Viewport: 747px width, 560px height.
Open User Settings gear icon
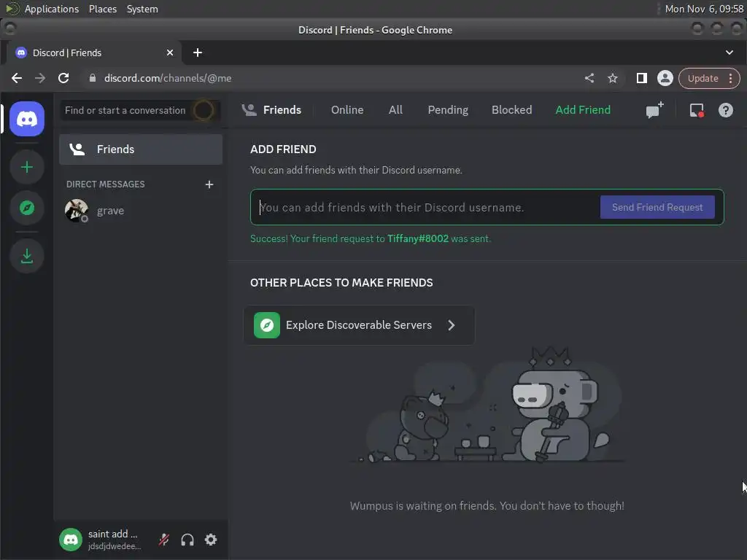[211, 540]
